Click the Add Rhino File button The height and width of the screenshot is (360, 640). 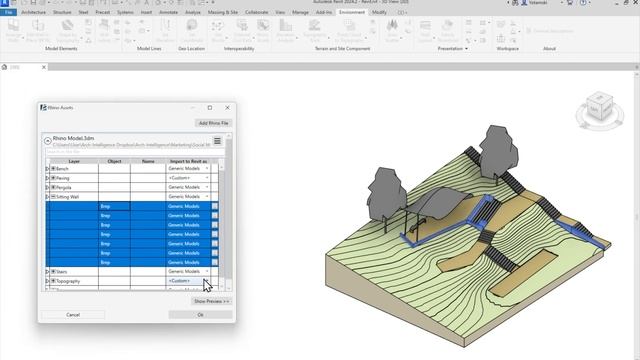[x=213, y=123]
